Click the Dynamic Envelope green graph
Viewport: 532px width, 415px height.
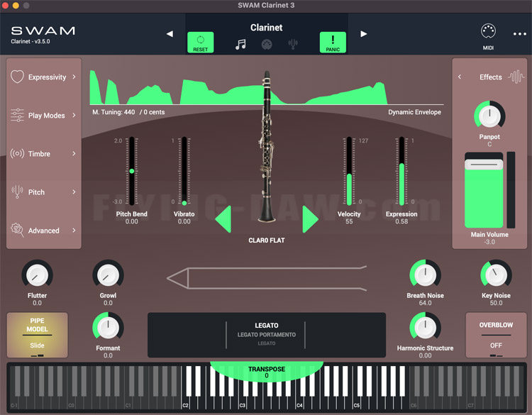[x=238, y=87]
